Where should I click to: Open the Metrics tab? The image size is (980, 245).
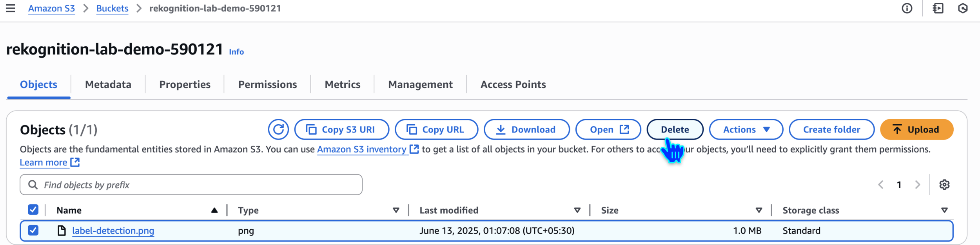(343, 84)
